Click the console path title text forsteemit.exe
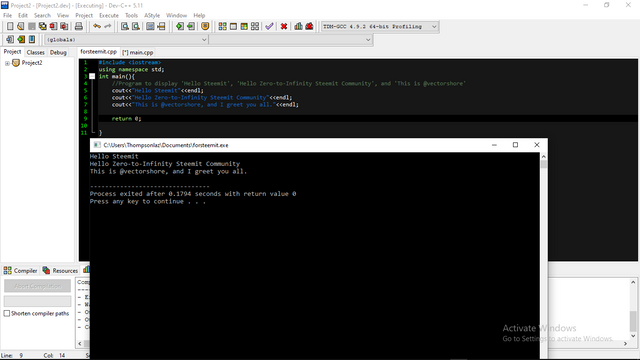This screenshot has height=360, width=640. coord(166,145)
